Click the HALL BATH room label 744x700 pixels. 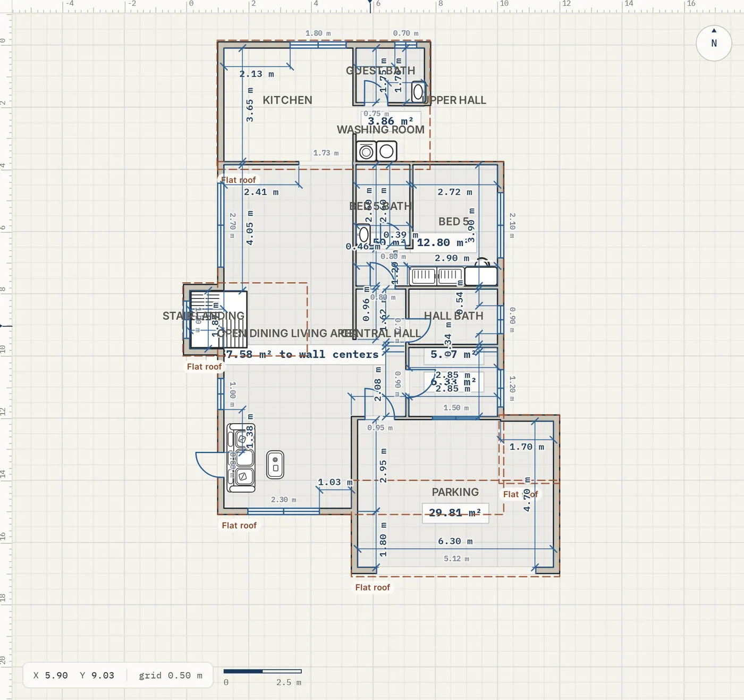click(x=454, y=316)
